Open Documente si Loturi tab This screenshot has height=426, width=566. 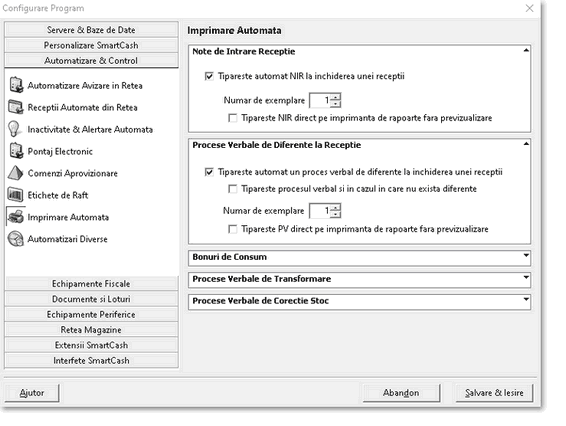[91, 299]
